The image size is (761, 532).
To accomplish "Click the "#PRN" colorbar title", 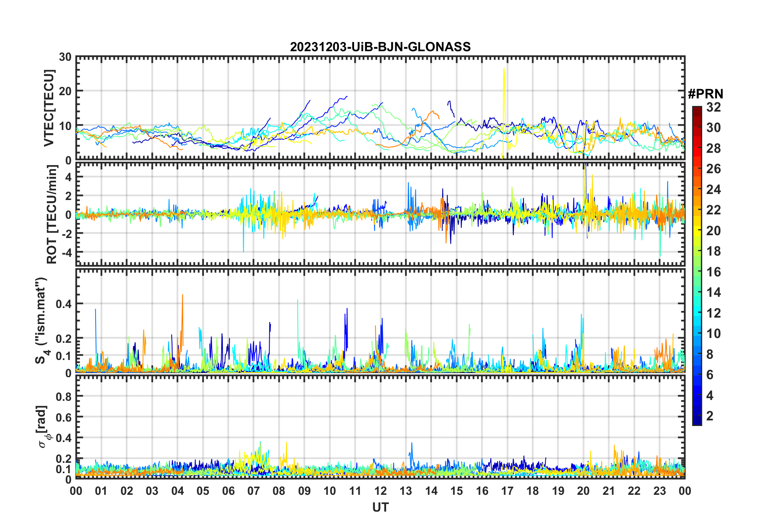I will point(706,94).
